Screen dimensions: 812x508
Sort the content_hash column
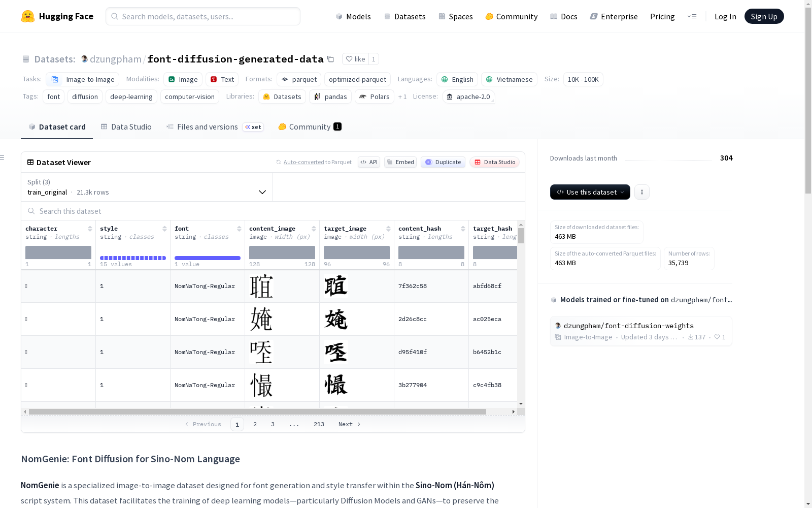tap(463, 229)
